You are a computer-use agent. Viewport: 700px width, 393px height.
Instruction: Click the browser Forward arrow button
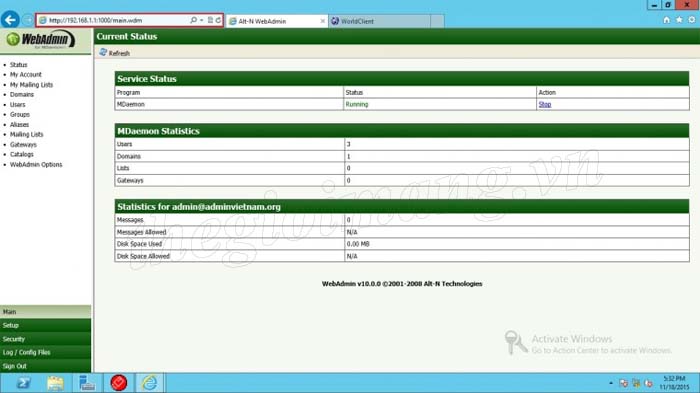coord(28,20)
